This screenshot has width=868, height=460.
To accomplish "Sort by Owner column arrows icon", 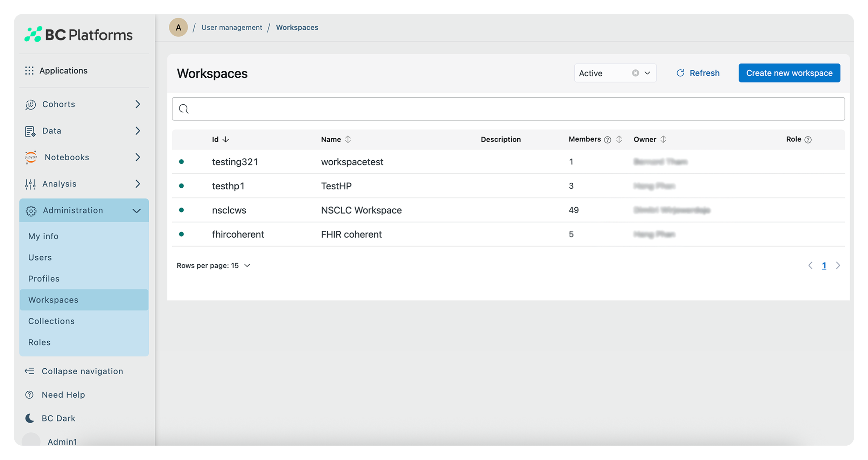I will 663,139.
